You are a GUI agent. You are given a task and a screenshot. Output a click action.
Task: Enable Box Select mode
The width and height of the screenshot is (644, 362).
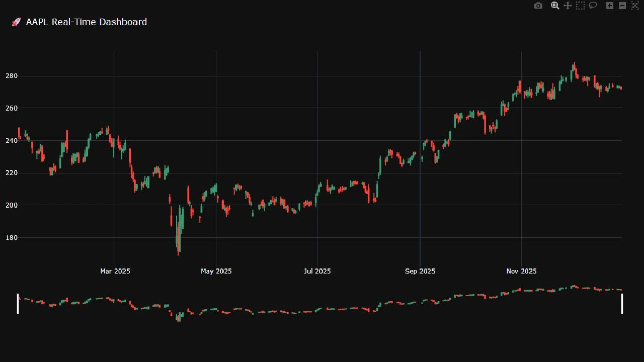[580, 6]
